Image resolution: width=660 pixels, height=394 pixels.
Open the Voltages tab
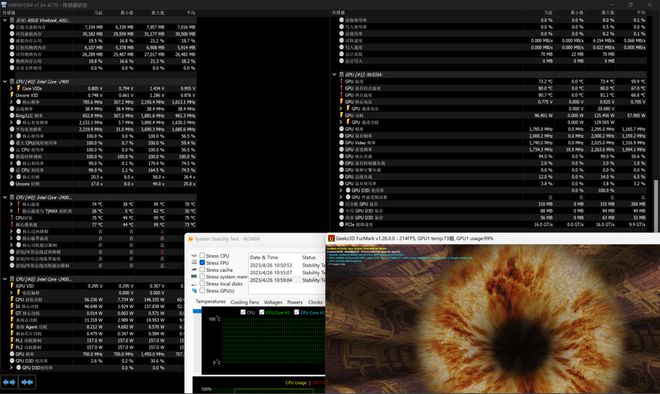pos(273,302)
